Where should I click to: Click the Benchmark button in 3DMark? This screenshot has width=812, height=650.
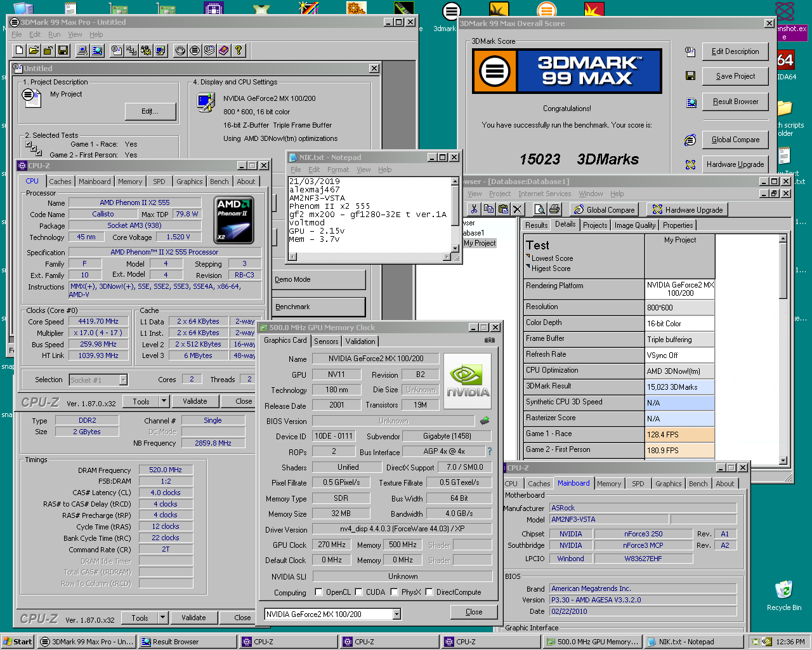tap(320, 307)
